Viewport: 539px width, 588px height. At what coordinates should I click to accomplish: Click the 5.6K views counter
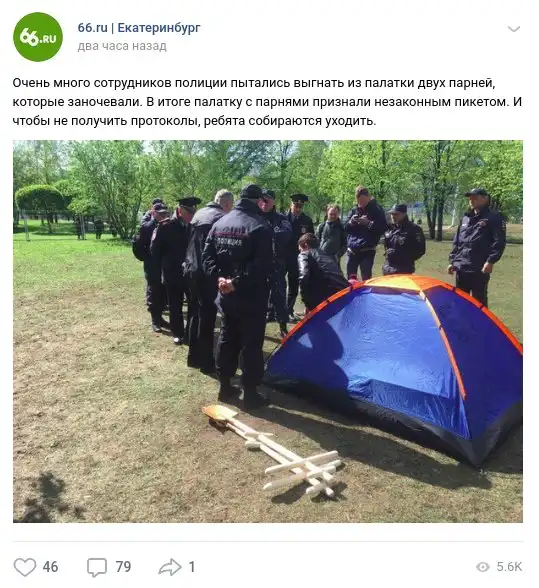tap(509, 567)
